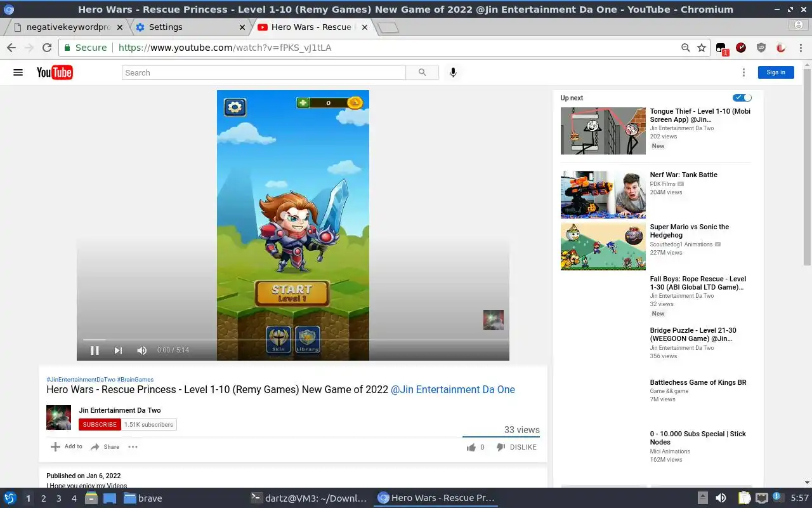This screenshot has height=508, width=812.
Task: Click the zoom magnifier icon in address bar
Action: click(685, 48)
